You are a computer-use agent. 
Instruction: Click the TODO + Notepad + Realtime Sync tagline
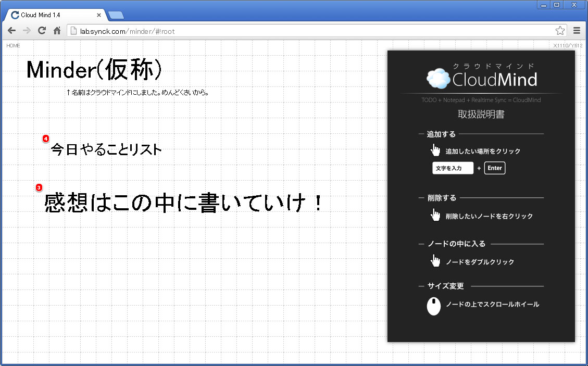tap(481, 100)
